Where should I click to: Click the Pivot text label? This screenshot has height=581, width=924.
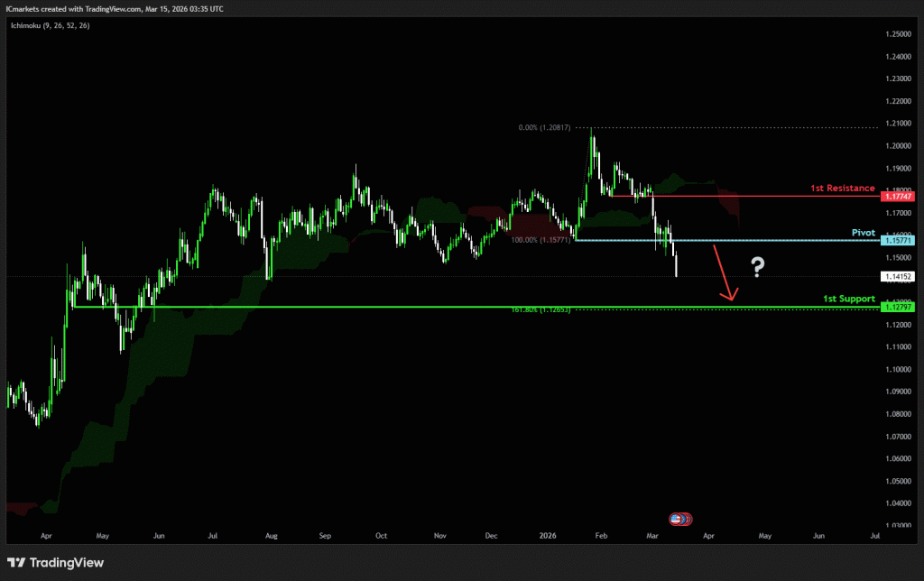pyautogui.click(x=864, y=233)
